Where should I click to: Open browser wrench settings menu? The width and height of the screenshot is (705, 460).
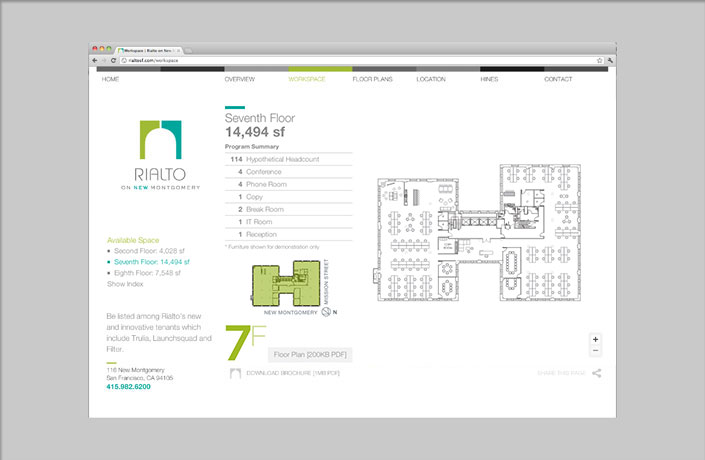pos(609,60)
